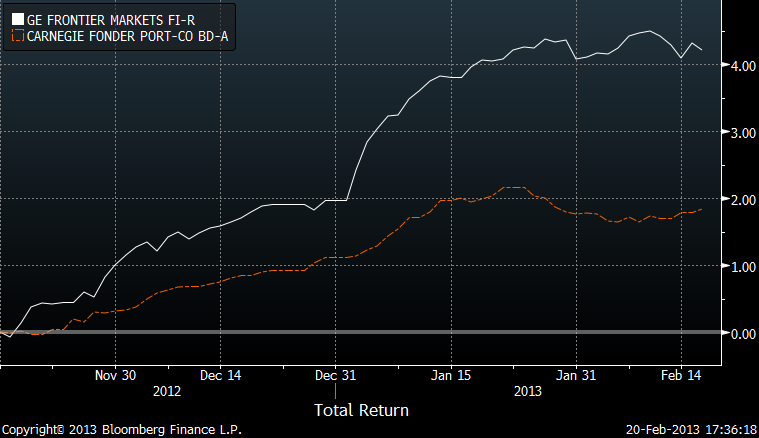Click the 'Dec 14' date label
The width and height of the screenshot is (759, 438).
220,376
